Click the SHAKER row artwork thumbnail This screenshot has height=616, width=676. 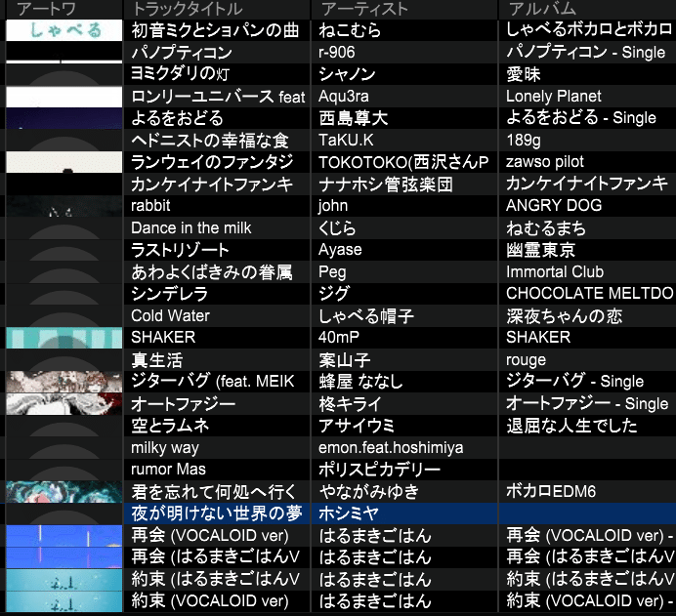[x=64, y=338]
